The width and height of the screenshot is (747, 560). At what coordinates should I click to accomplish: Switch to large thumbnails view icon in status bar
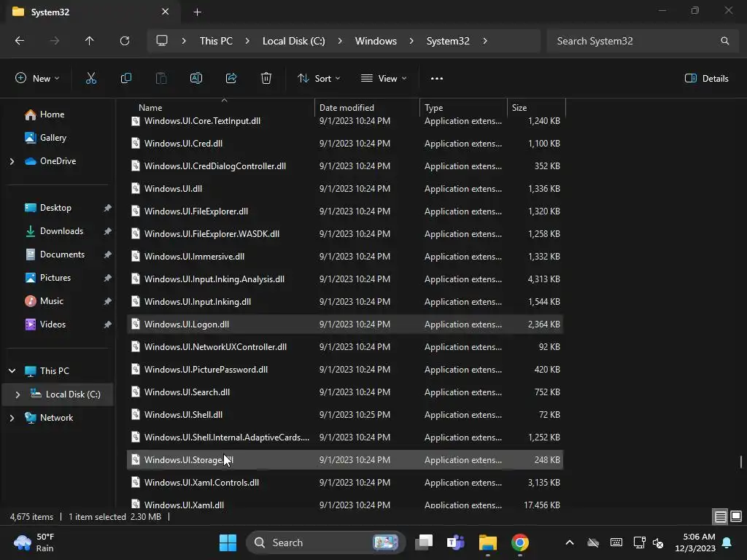[736, 517]
